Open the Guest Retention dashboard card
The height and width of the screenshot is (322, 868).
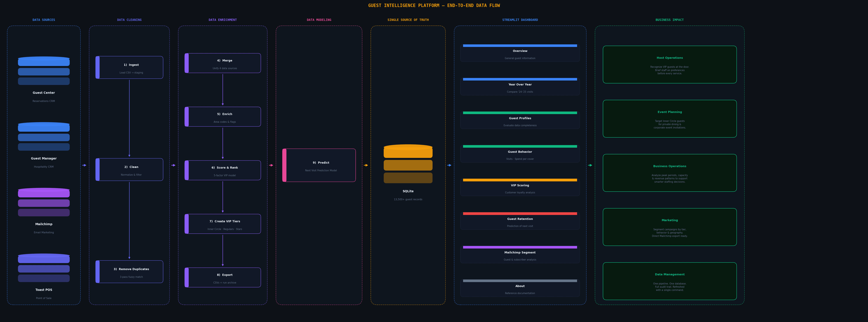click(x=520, y=221)
